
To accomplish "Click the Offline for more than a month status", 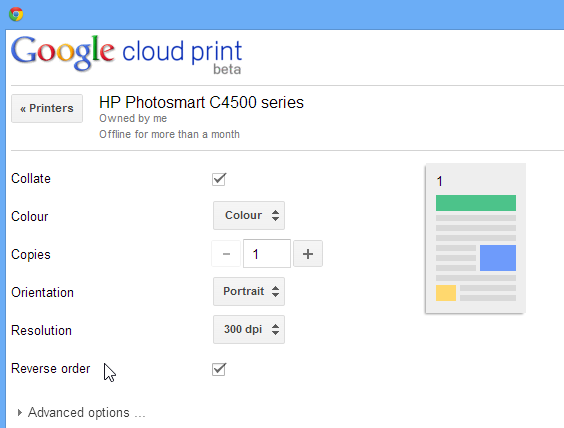I will (169, 135).
